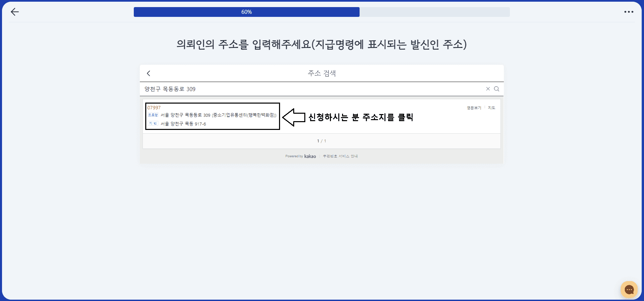Click the 주소 검색 header title
The width and height of the screenshot is (644, 301).
[321, 73]
